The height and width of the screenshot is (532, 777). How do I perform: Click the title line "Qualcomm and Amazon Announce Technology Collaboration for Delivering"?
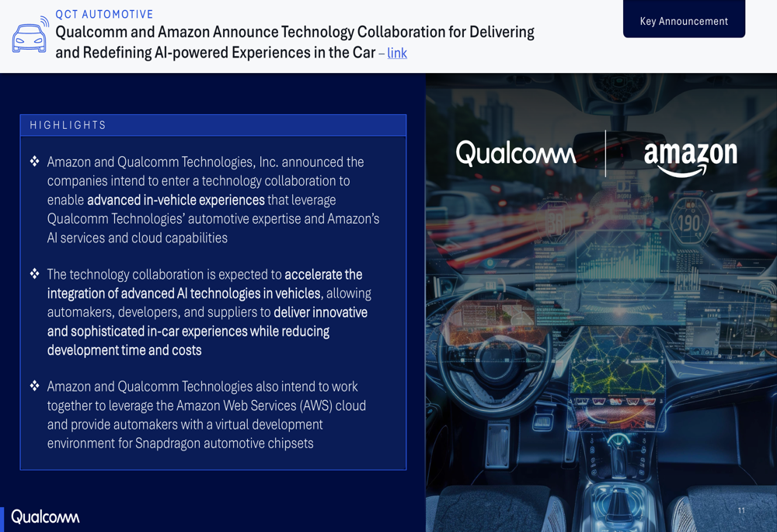coord(294,32)
